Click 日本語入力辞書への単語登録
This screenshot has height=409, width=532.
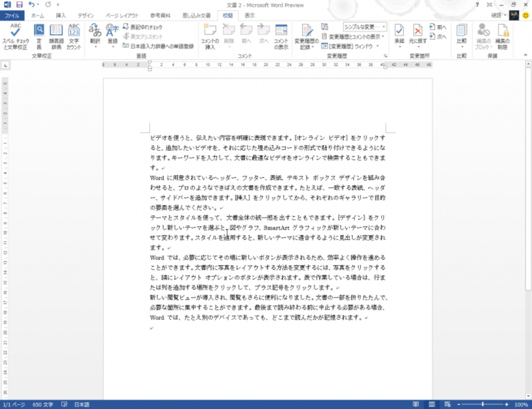tap(158, 45)
